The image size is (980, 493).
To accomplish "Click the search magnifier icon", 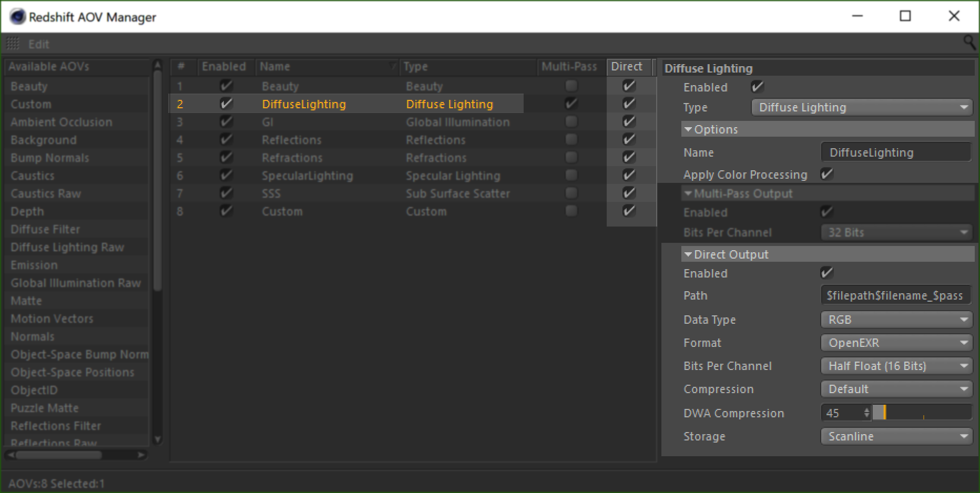I will tap(969, 42).
